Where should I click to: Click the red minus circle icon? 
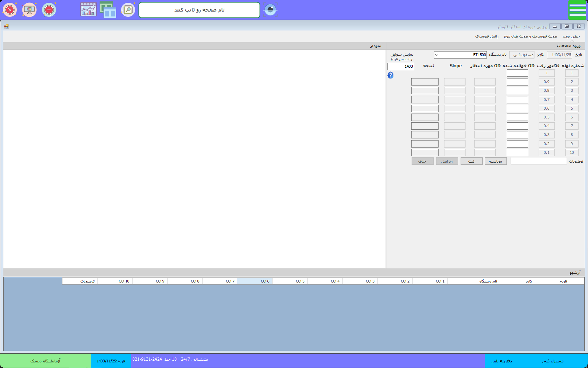[x=49, y=10]
